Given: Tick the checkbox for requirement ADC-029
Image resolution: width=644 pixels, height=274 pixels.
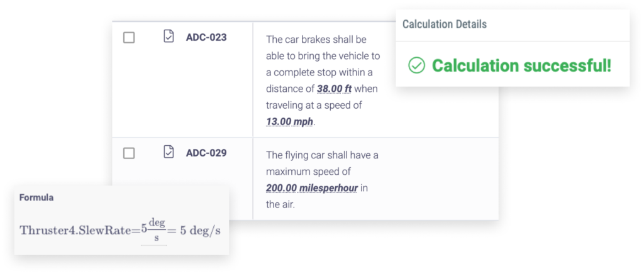Looking at the screenshot, I should click(129, 153).
